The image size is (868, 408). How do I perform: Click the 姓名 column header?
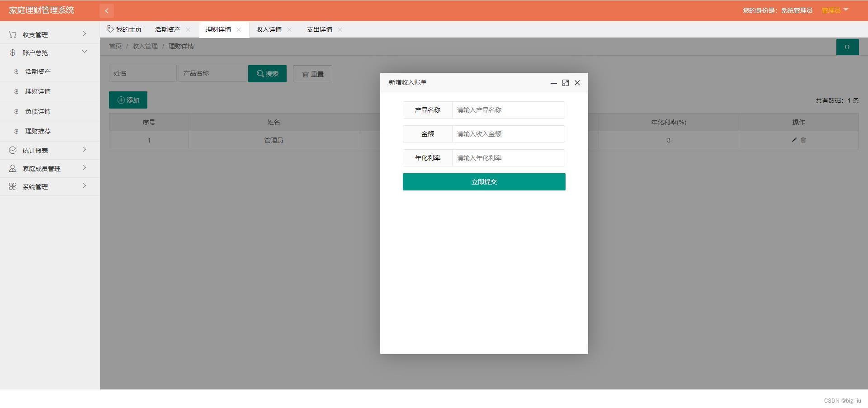pyautogui.click(x=274, y=122)
